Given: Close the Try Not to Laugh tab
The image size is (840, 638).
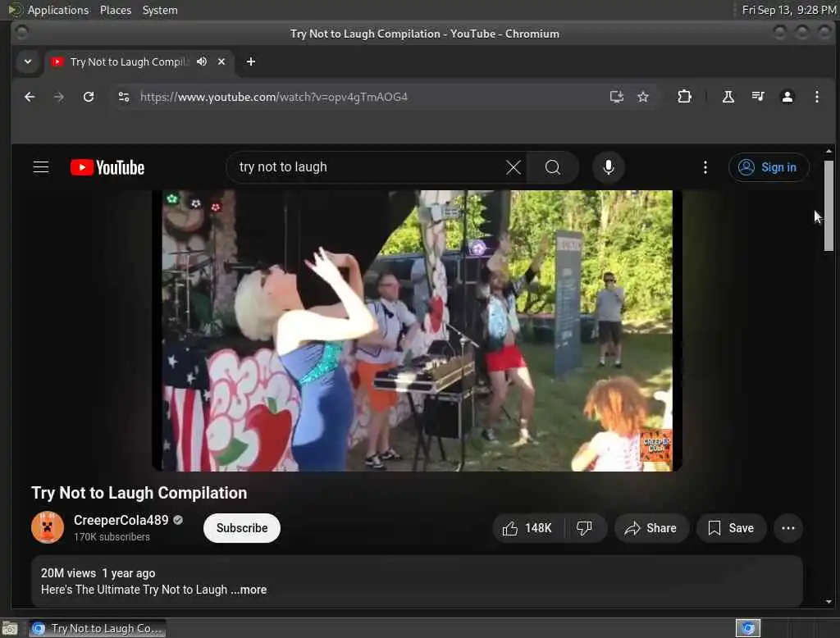Looking at the screenshot, I should (221, 62).
